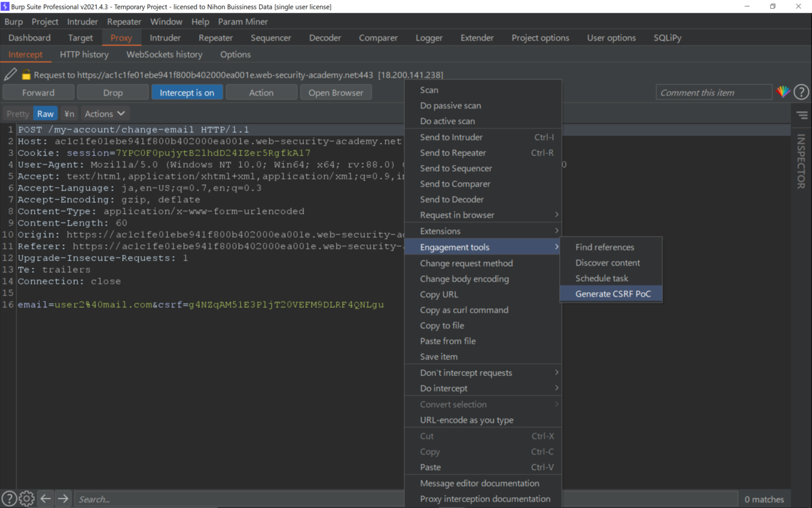Click the Action button

point(261,92)
